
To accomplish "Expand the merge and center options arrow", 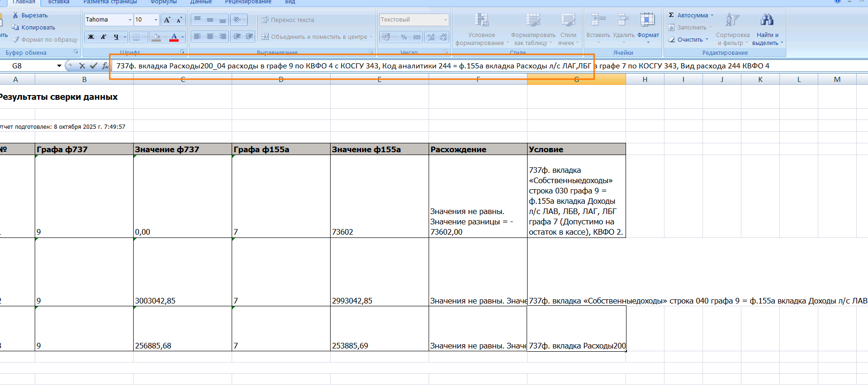I will (371, 37).
